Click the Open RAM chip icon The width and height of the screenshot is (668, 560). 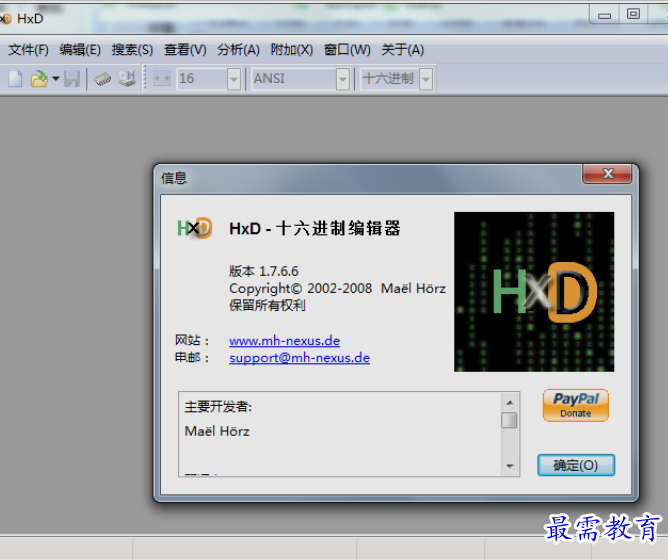tap(102, 79)
